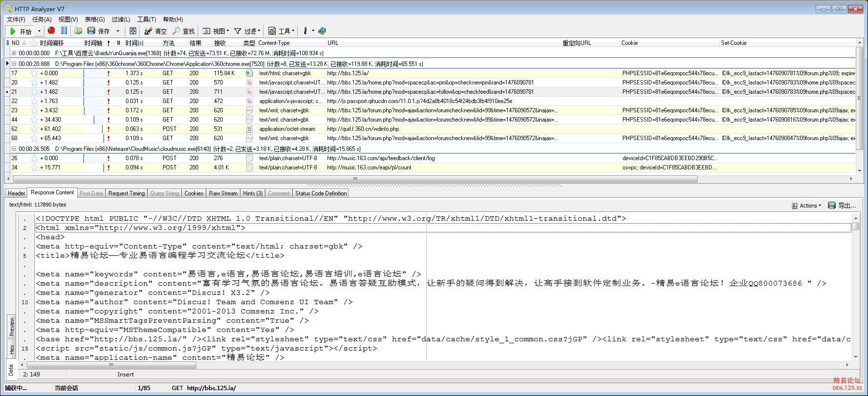Open the 工具 toolbar dropdown

click(x=281, y=31)
